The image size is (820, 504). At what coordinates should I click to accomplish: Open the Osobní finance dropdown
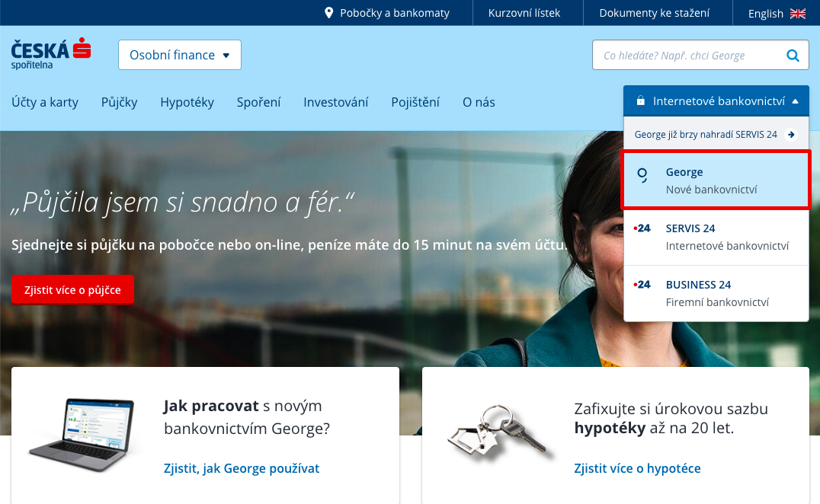pos(180,55)
